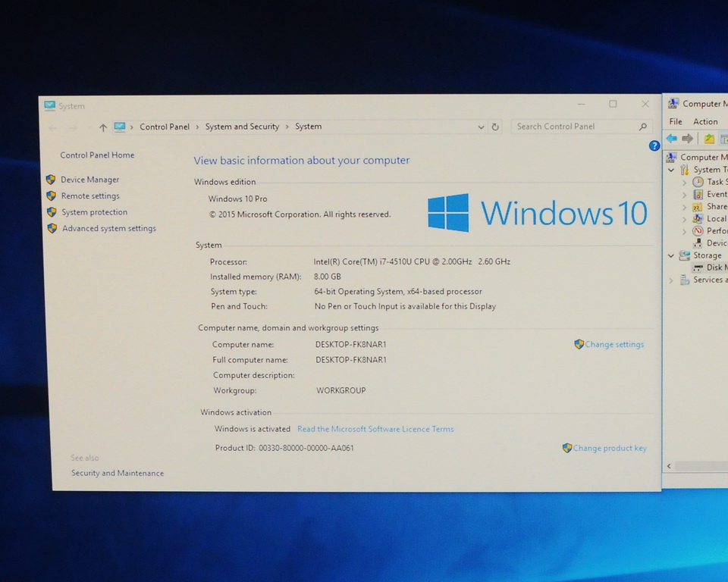The image size is (728, 582).
Task: Expand Services and Applications node
Action: 671,280
